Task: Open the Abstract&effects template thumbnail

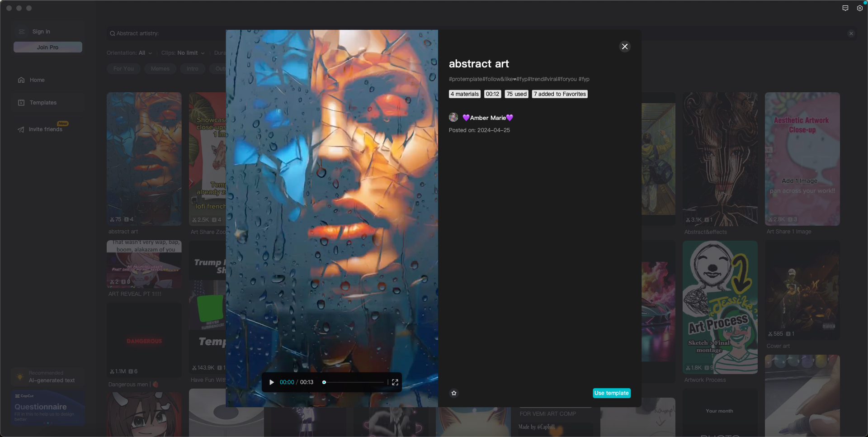Action: click(x=720, y=159)
